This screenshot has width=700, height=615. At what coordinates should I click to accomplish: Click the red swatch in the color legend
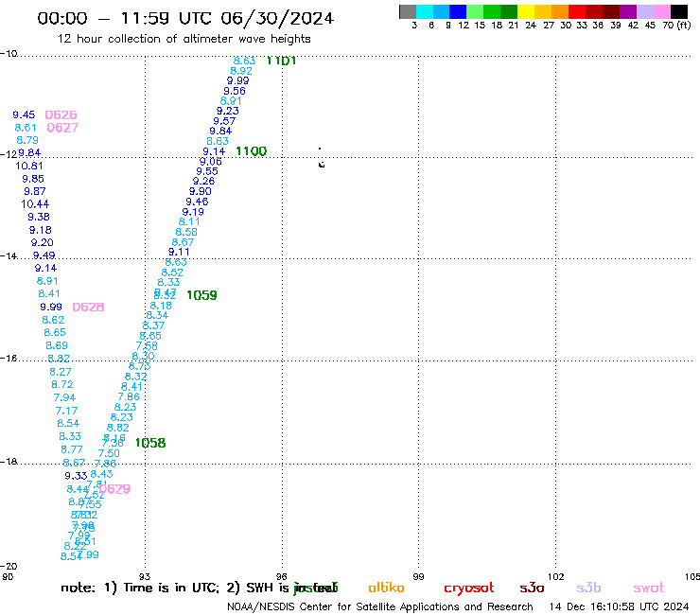577,11
